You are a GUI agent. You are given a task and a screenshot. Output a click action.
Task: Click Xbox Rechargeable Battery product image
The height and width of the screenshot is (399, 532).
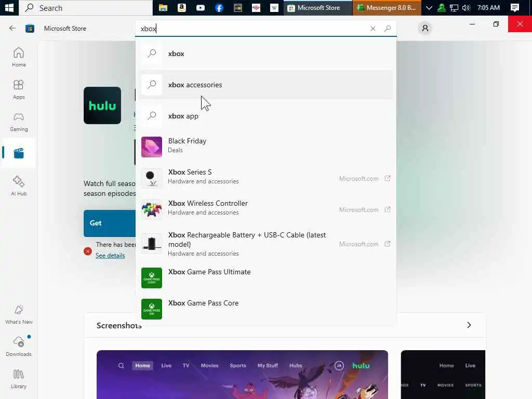151,244
